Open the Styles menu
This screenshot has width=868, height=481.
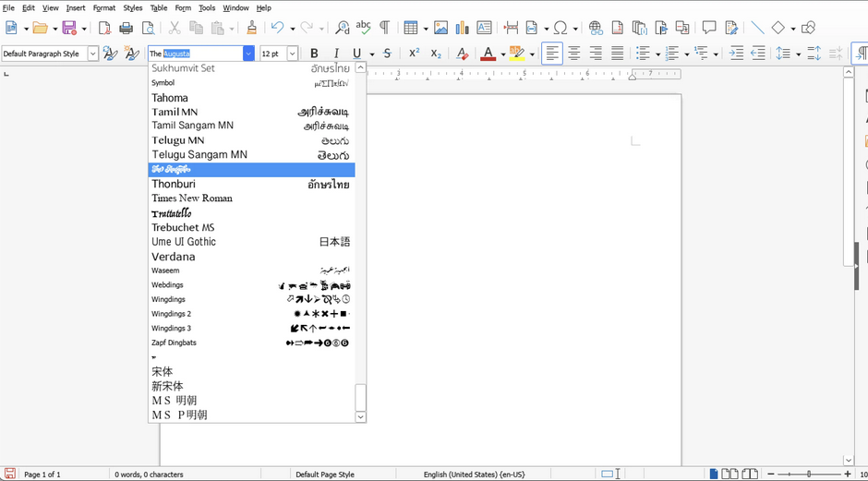click(132, 7)
